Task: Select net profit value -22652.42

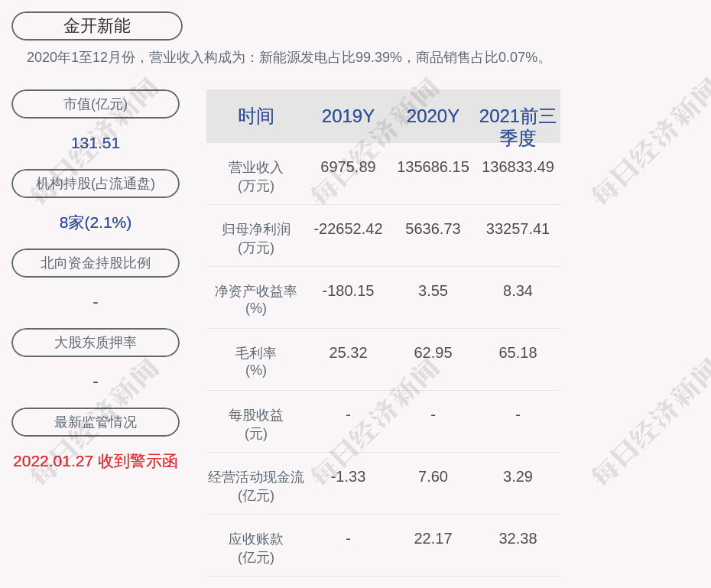Action: click(349, 229)
